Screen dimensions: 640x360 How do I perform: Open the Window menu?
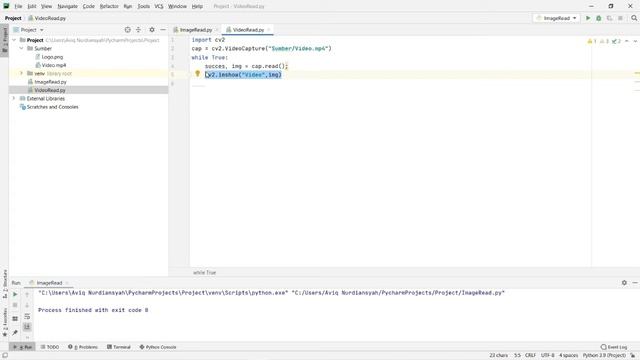177,6
